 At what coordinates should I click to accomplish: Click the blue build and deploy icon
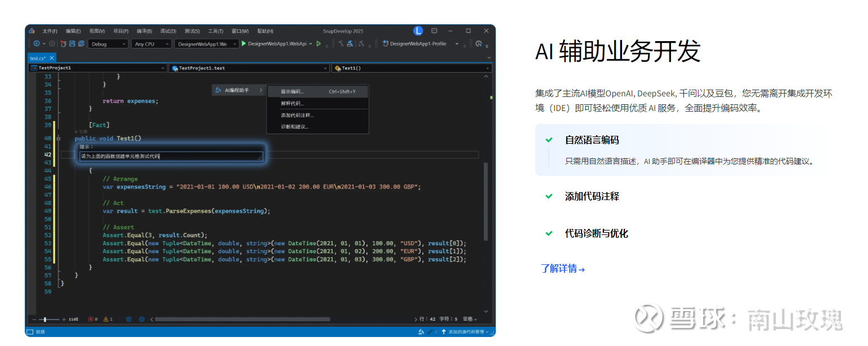[x=350, y=43]
